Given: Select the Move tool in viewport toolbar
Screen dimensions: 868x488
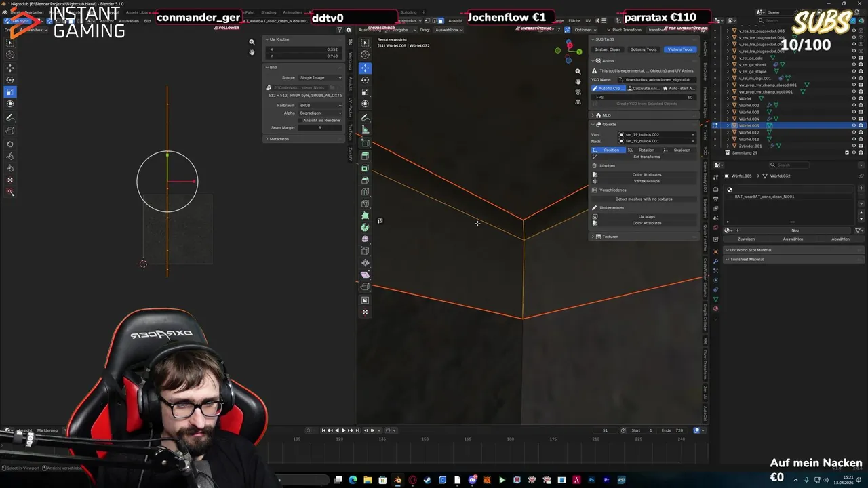Looking at the screenshot, I should coord(365,68).
